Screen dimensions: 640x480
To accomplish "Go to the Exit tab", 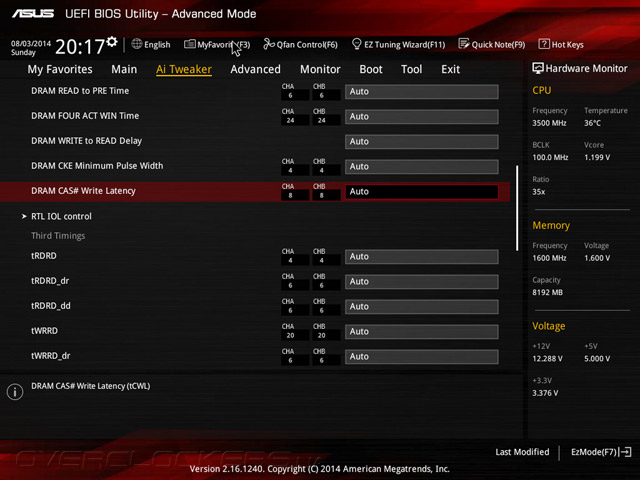I will click(x=450, y=69).
